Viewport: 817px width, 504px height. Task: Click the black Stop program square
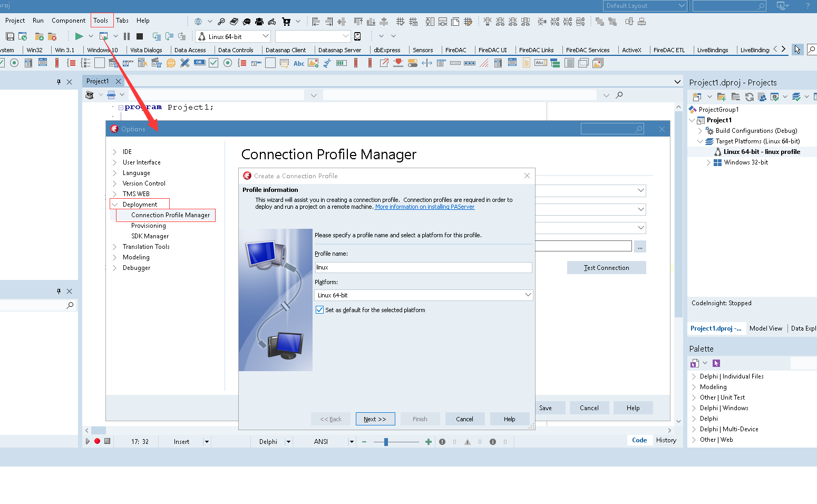coord(140,36)
